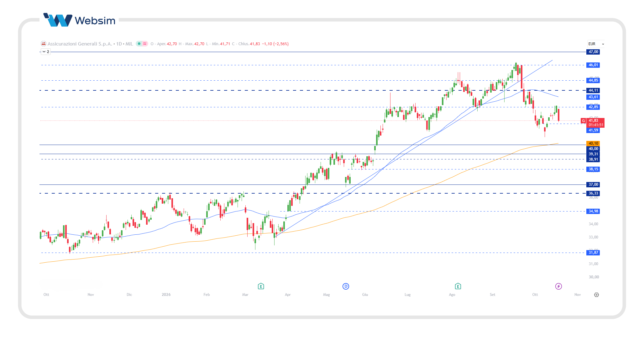Open the dividend D marker near May

(346, 286)
